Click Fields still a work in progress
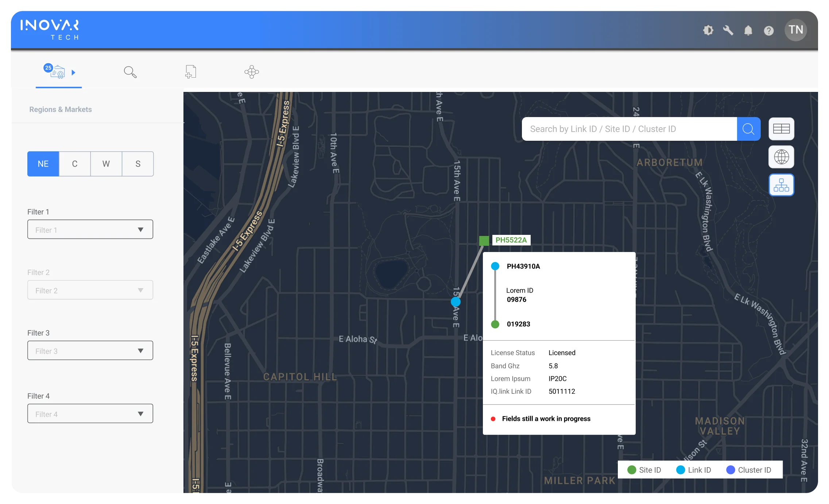The width and height of the screenshot is (829, 504). pos(546,419)
